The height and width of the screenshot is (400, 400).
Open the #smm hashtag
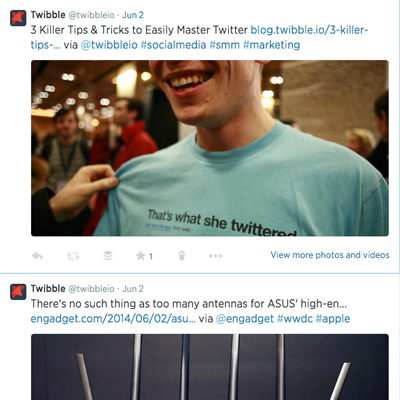(x=224, y=45)
